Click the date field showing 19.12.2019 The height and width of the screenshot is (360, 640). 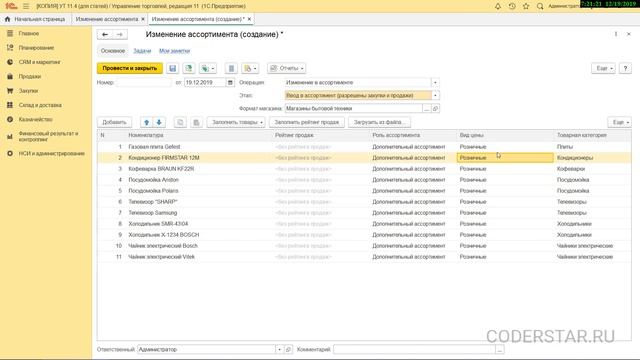point(205,82)
